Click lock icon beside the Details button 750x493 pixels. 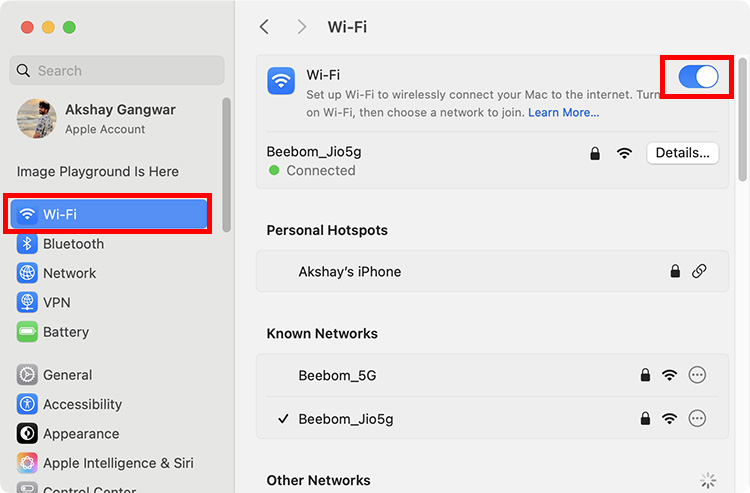click(595, 153)
